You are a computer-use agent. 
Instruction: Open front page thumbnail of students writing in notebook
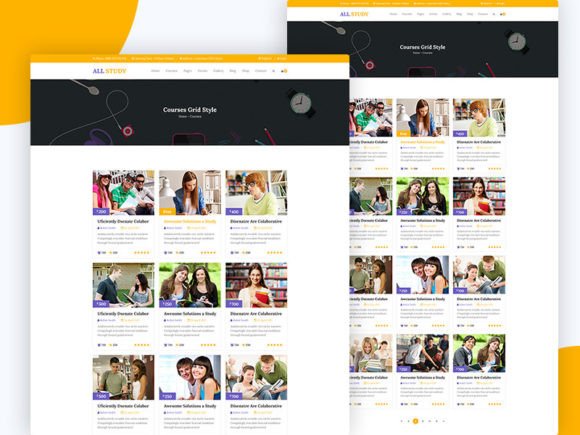coord(256,377)
